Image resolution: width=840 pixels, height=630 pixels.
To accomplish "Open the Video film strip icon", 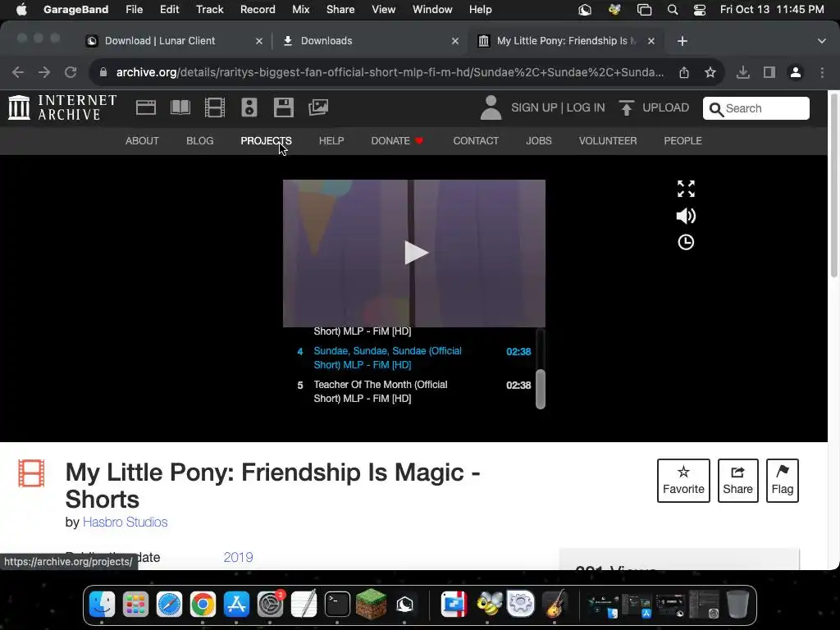I will tap(215, 107).
